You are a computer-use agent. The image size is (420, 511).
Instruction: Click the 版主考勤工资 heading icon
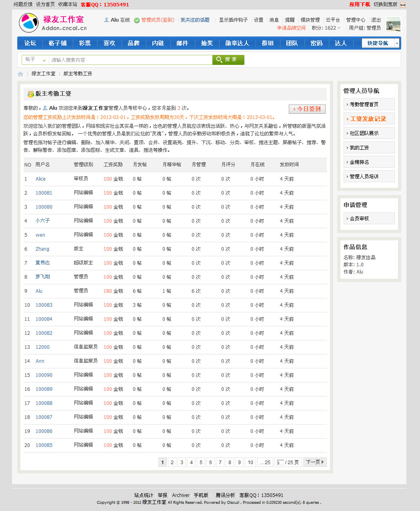(x=30, y=94)
